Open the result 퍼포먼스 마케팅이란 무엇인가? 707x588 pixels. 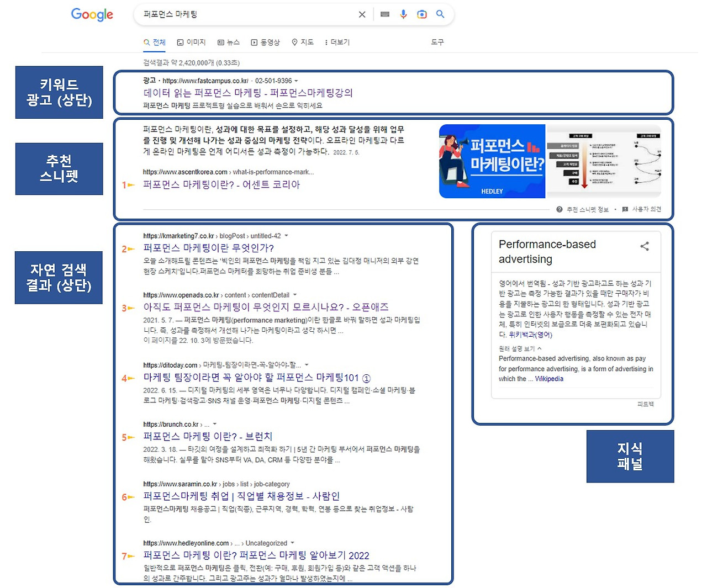[208, 248]
